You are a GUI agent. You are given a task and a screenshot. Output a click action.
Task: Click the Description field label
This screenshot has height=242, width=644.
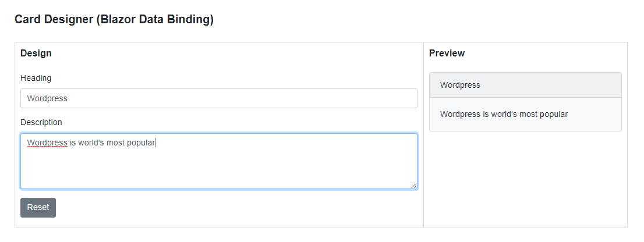click(41, 122)
